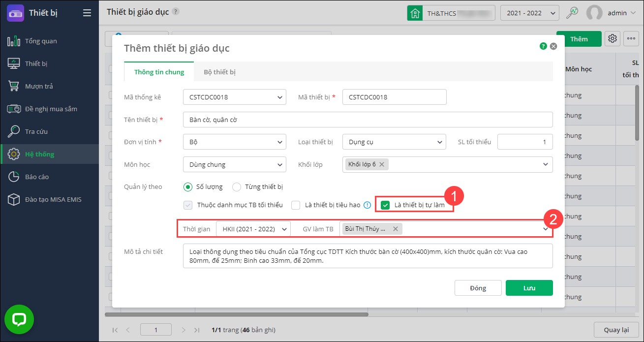Click the Thiết bị app logo icon
The width and height of the screenshot is (644, 342).
tap(15, 13)
